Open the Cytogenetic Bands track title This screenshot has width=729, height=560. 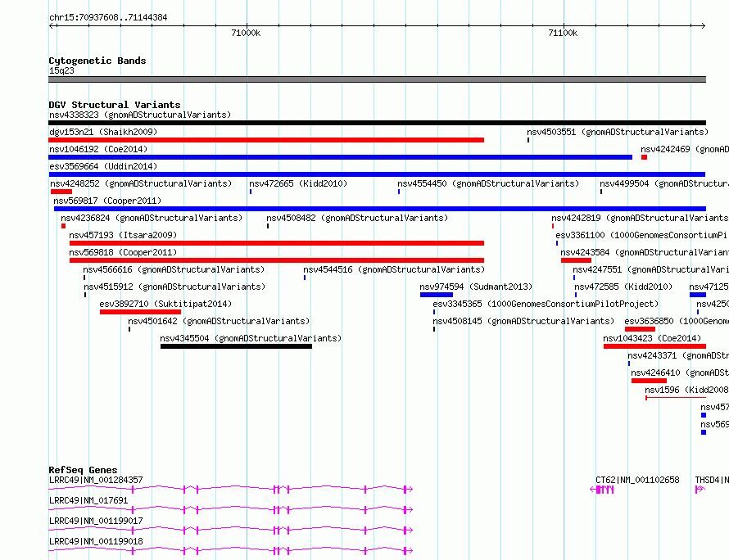pos(97,61)
